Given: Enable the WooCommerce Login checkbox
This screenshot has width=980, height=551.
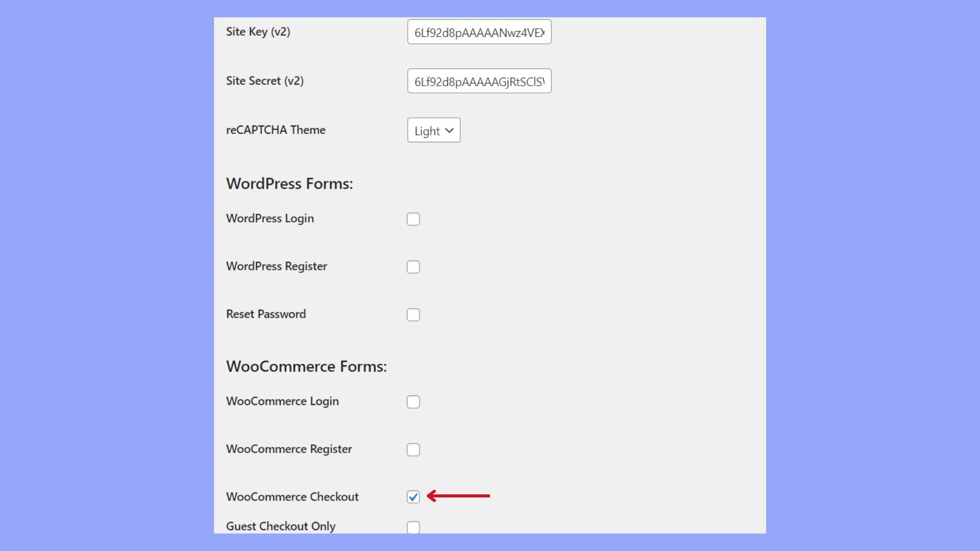Looking at the screenshot, I should pos(413,402).
